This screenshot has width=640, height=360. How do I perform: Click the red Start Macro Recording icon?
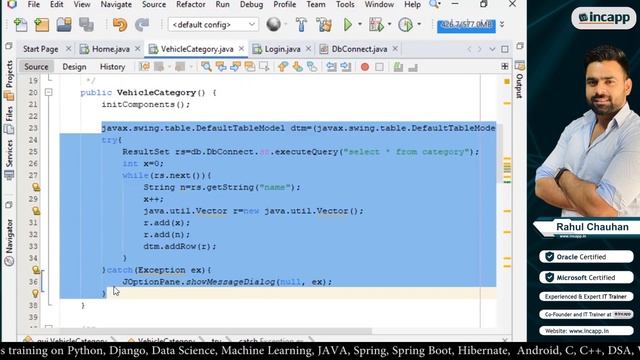(x=365, y=67)
